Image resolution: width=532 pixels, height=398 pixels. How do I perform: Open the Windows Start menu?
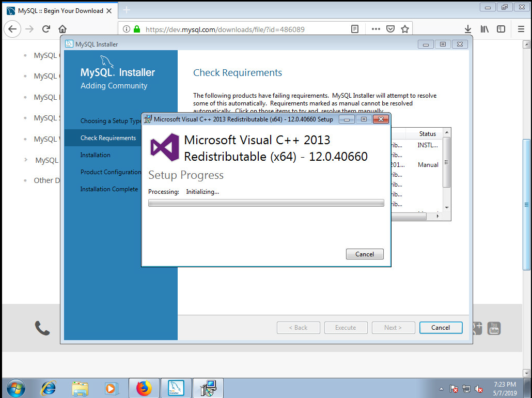pos(15,388)
